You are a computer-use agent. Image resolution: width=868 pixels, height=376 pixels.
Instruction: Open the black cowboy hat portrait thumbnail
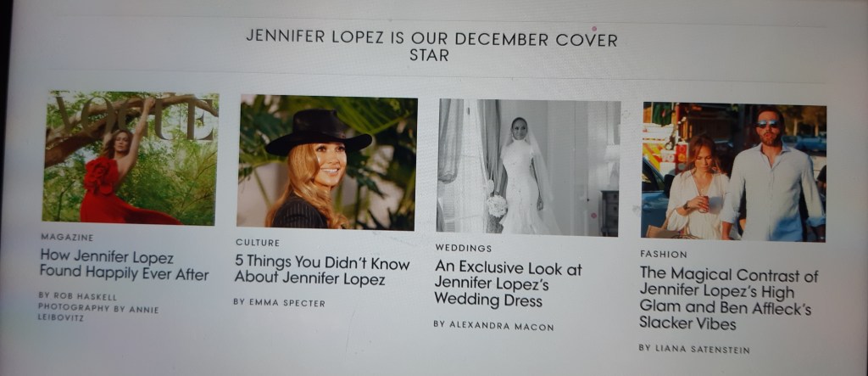(327, 162)
